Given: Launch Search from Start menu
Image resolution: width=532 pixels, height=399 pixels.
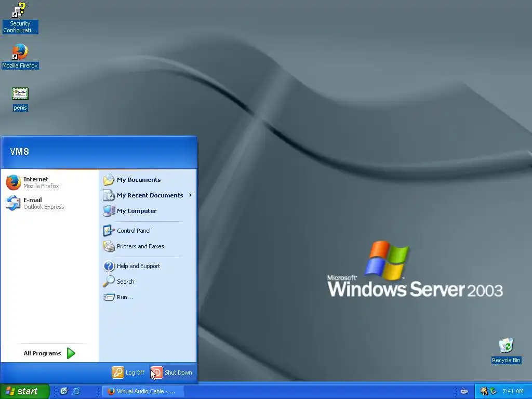Looking at the screenshot, I should pyautogui.click(x=148, y=282).
